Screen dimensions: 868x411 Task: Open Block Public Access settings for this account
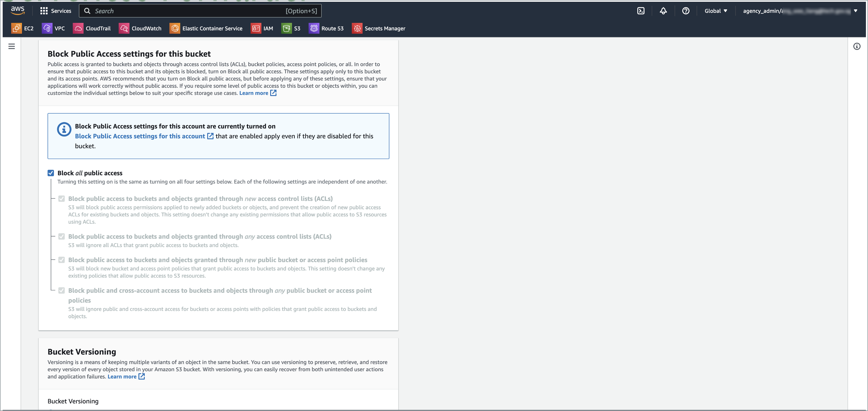tap(140, 136)
